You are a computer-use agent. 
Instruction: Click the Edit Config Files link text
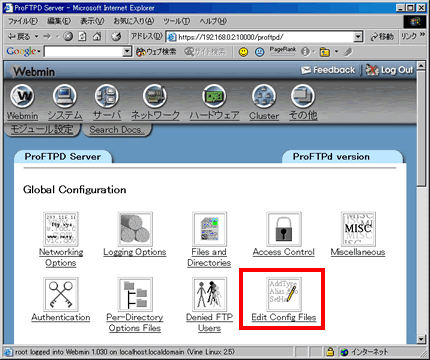pyautogui.click(x=284, y=317)
